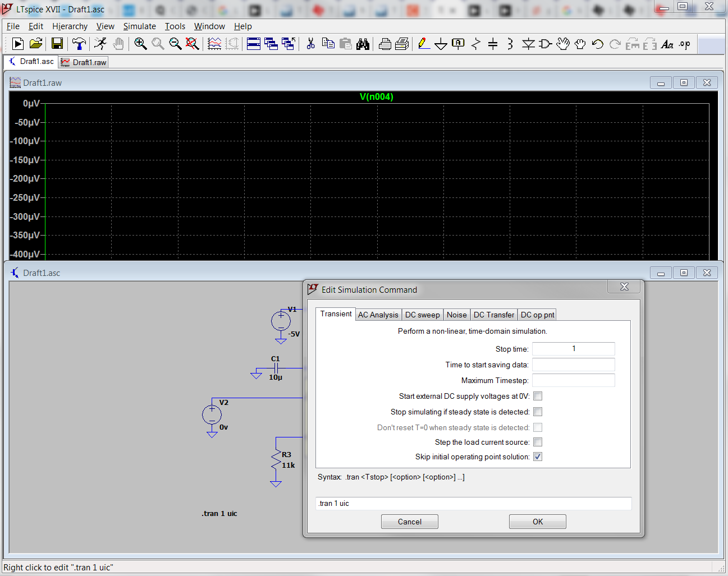Select the V2 voltage source on schematic
Image resolution: width=728 pixels, height=576 pixels.
tap(212, 415)
